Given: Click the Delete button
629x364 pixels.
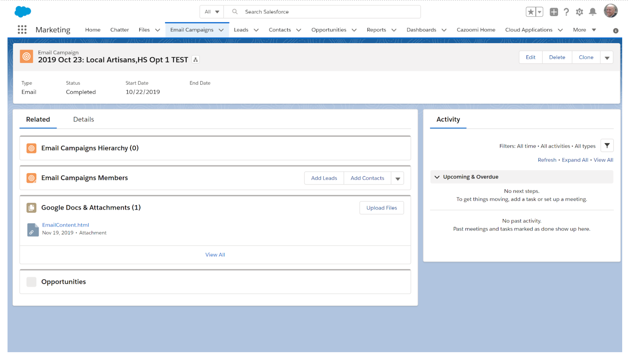Looking at the screenshot, I should tap(557, 57).
